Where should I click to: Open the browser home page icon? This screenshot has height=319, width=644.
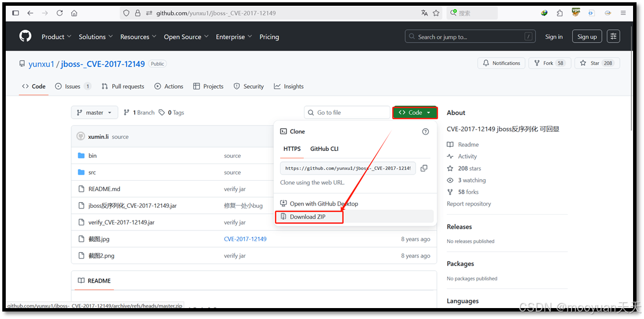[x=74, y=13]
